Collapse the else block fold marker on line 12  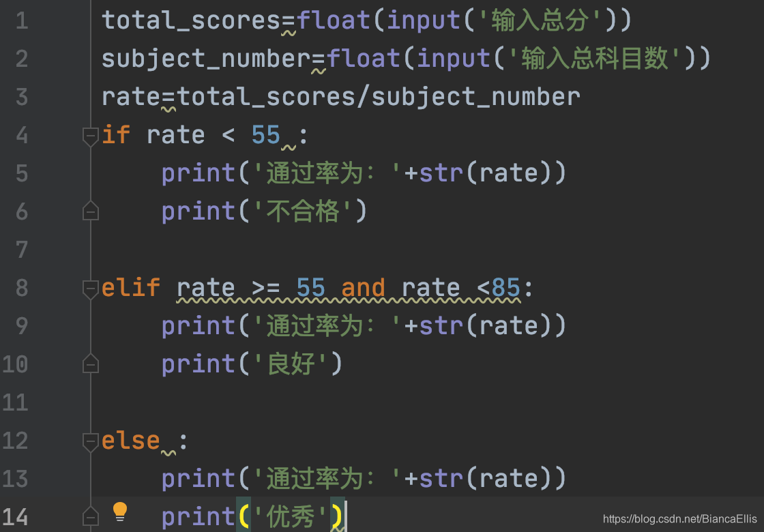pyautogui.click(x=91, y=443)
